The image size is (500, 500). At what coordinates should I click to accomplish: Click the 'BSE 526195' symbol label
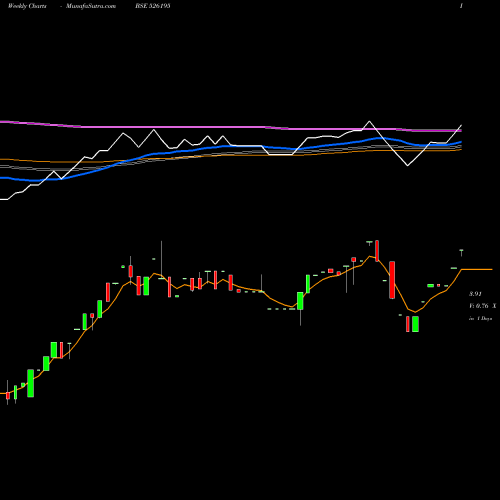coord(153,6)
